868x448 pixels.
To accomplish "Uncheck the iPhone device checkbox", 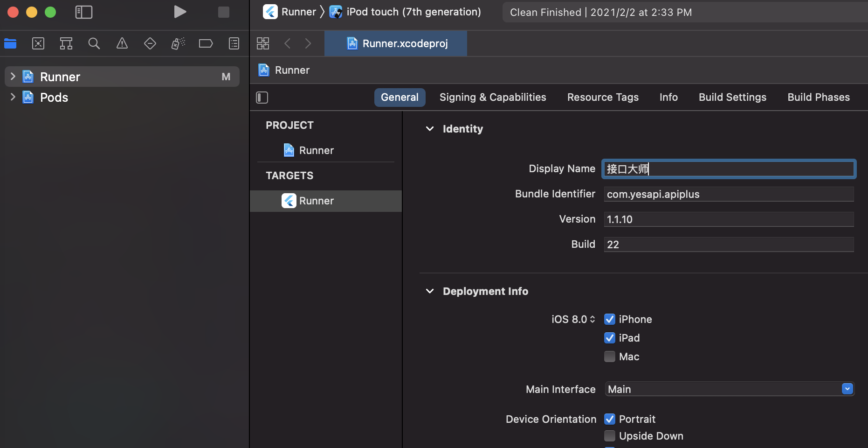I will tap(610, 319).
